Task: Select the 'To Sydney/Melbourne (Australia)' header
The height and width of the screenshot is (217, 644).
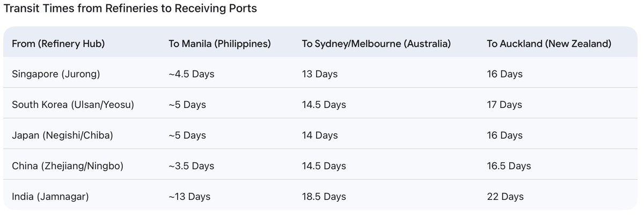Action: tap(376, 44)
